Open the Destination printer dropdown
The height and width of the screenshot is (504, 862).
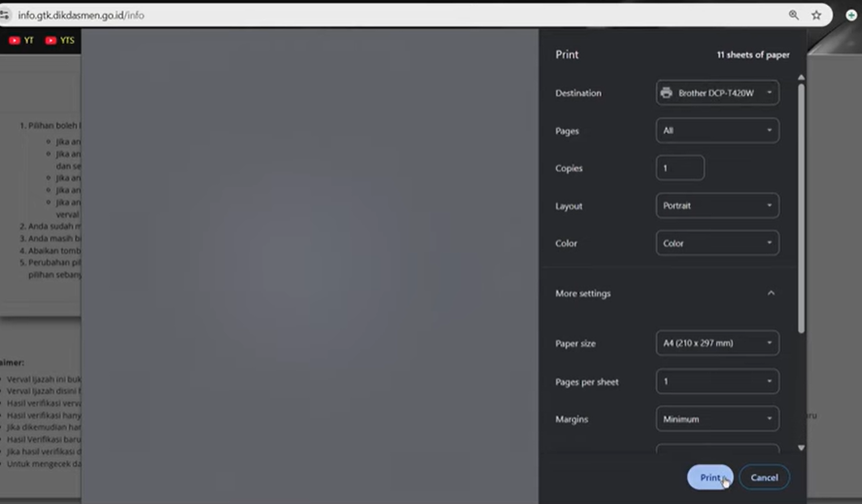point(717,93)
